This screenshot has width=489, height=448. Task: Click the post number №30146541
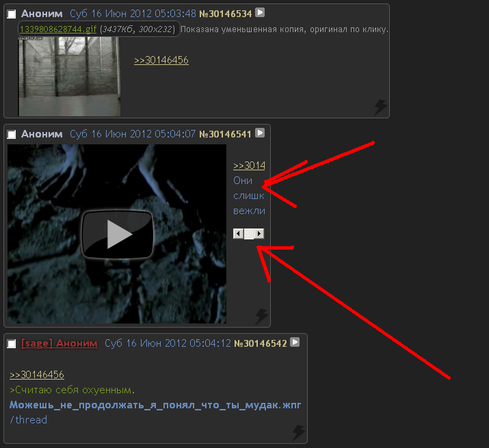225,135
